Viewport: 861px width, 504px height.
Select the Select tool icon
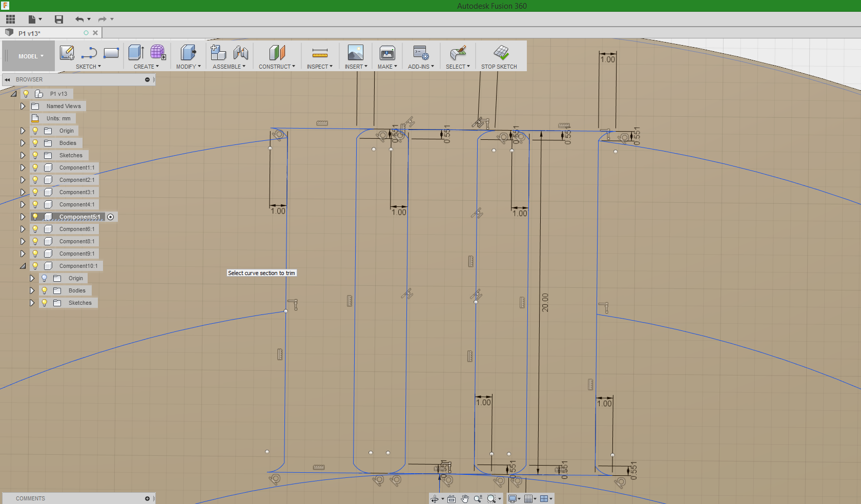coord(458,52)
